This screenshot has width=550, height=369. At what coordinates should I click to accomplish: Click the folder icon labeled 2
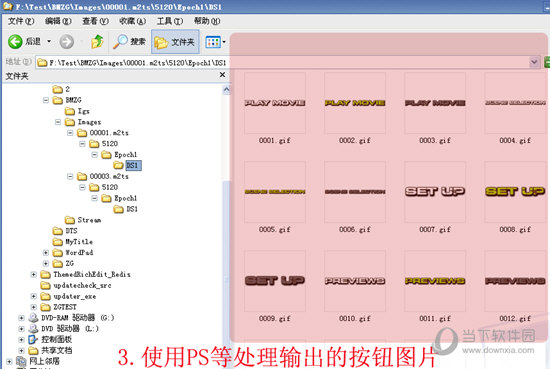pos(58,89)
